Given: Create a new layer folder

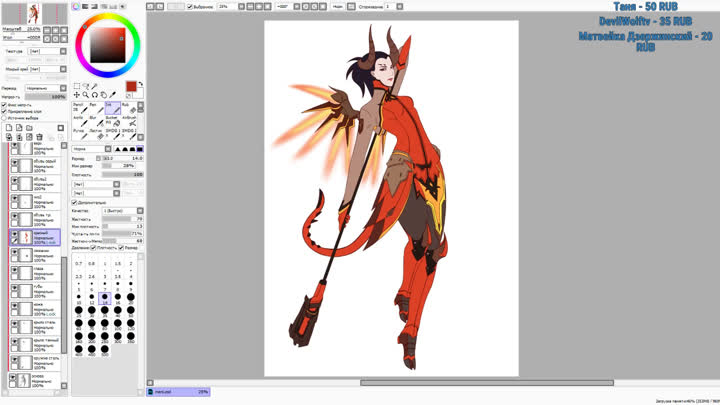Looking at the screenshot, I should [29, 128].
